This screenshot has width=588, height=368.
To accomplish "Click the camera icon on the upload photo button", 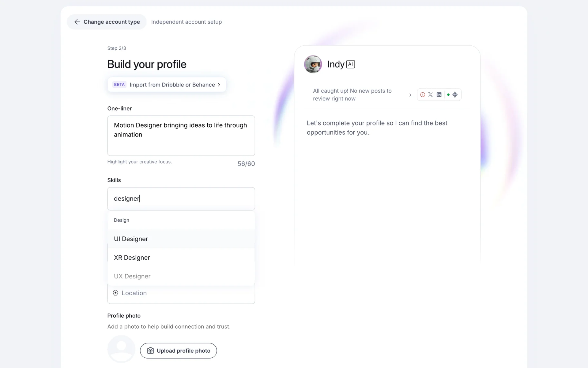I will point(150,351).
